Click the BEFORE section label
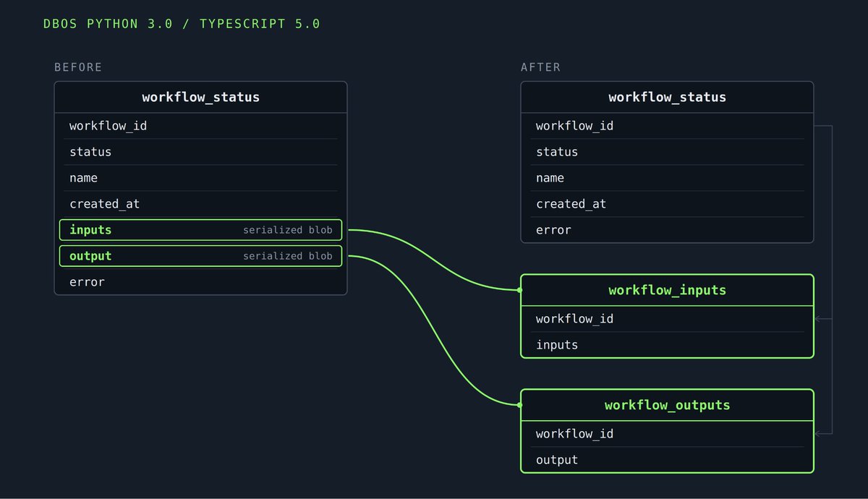The image size is (868, 499). coord(78,67)
